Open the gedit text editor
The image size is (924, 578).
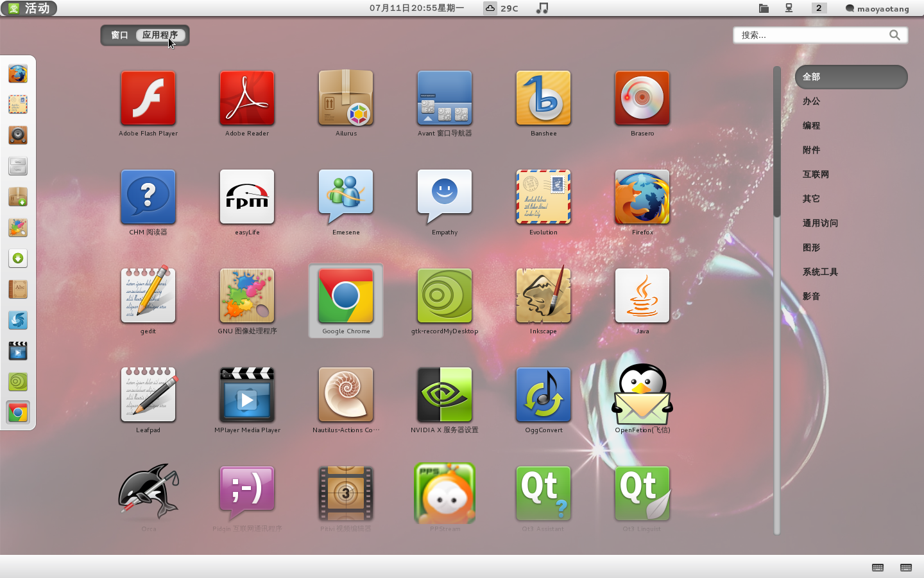pos(148,296)
